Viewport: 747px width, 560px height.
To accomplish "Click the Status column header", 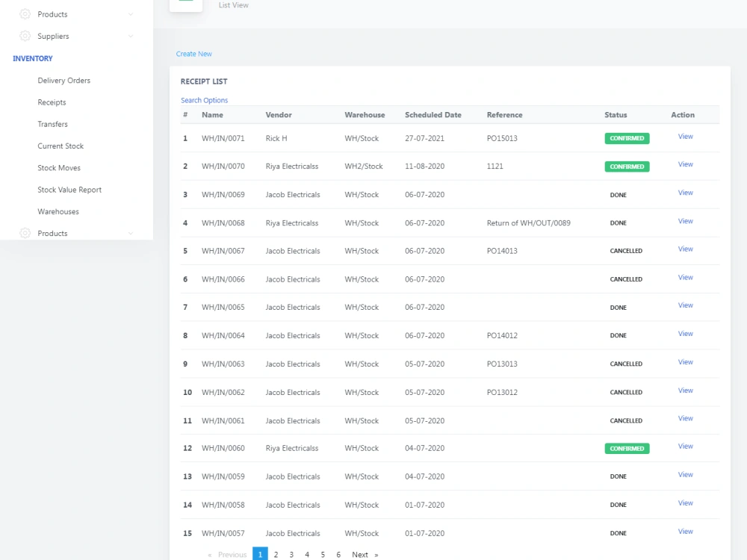I will click(x=616, y=115).
